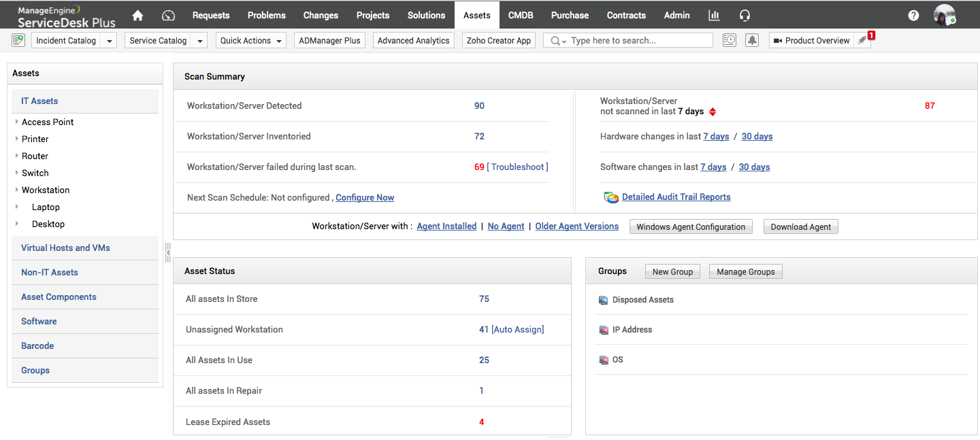Open the Quick Actions dropdown

click(x=250, y=40)
